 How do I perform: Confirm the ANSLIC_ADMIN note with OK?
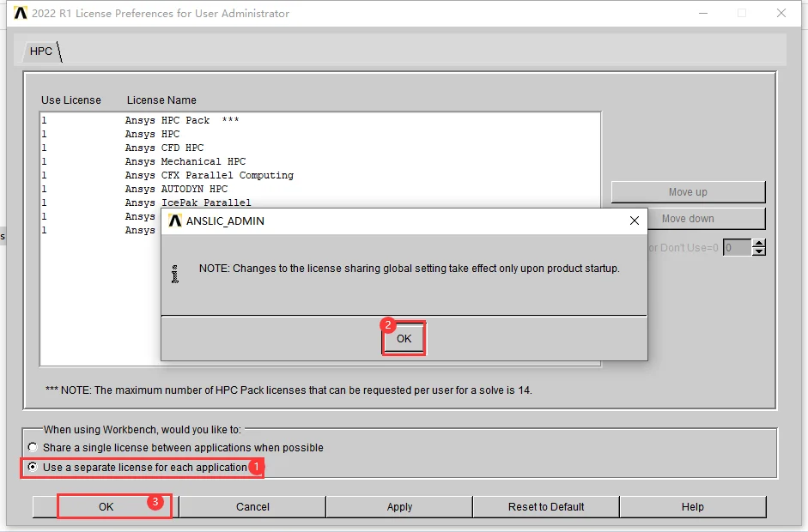tap(404, 338)
